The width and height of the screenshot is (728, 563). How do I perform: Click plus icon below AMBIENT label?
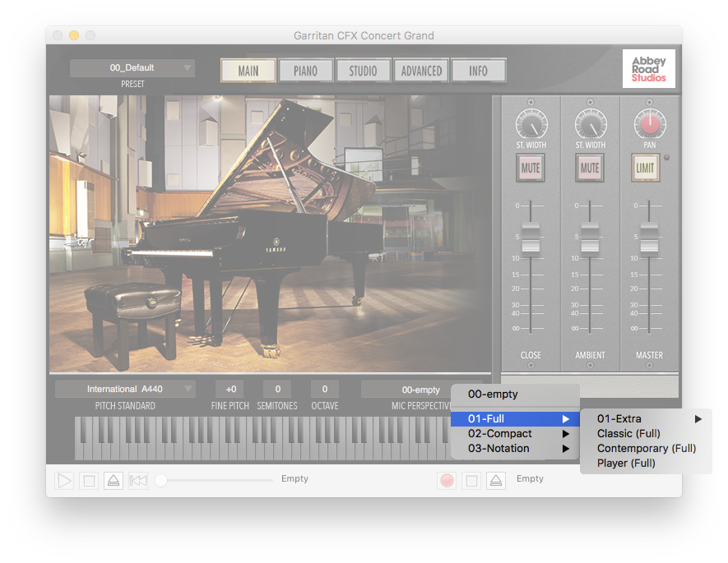pos(590,366)
